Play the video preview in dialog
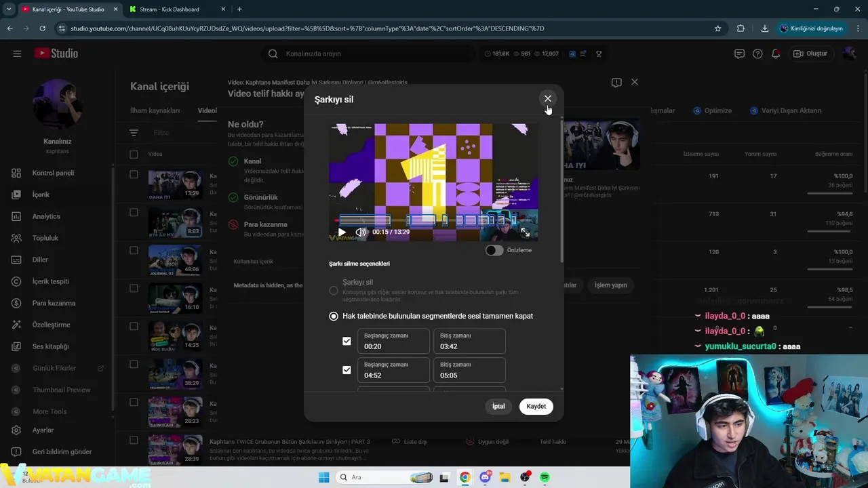Image resolution: width=868 pixels, height=488 pixels. click(342, 232)
